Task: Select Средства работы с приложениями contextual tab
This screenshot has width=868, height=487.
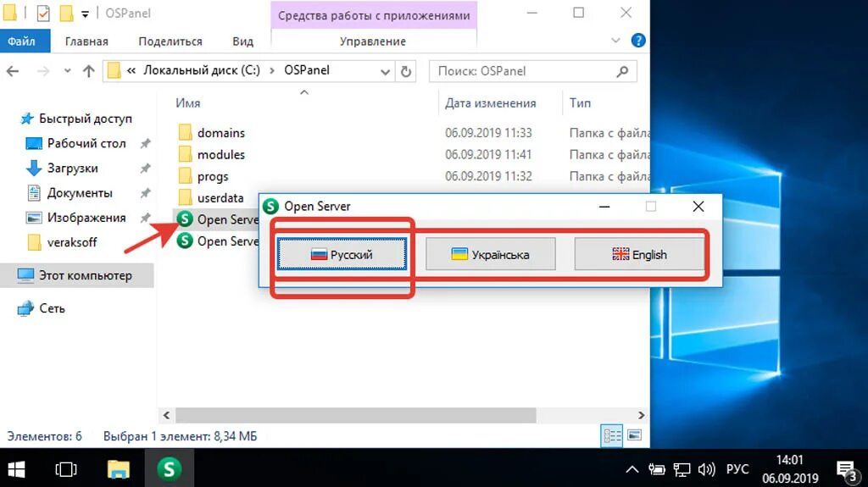Action: click(374, 15)
